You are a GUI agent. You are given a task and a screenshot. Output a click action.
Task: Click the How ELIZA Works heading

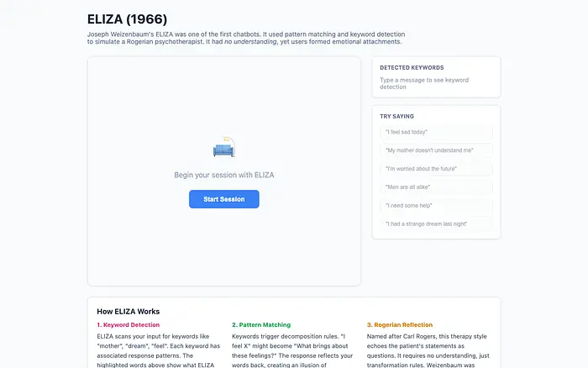pos(128,311)
